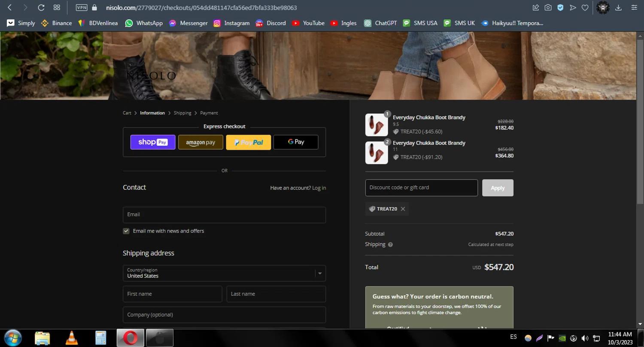The image size is (644, 347).
Task: Select the Payment breadcrumb step
Action: [209, 113]
